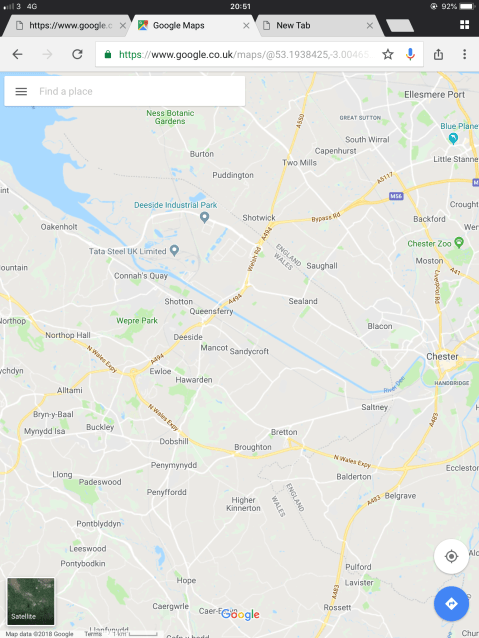Open Chrome three-dot menu
The image size is (479, 638).
pyautogui.click(x=464, y=54)
